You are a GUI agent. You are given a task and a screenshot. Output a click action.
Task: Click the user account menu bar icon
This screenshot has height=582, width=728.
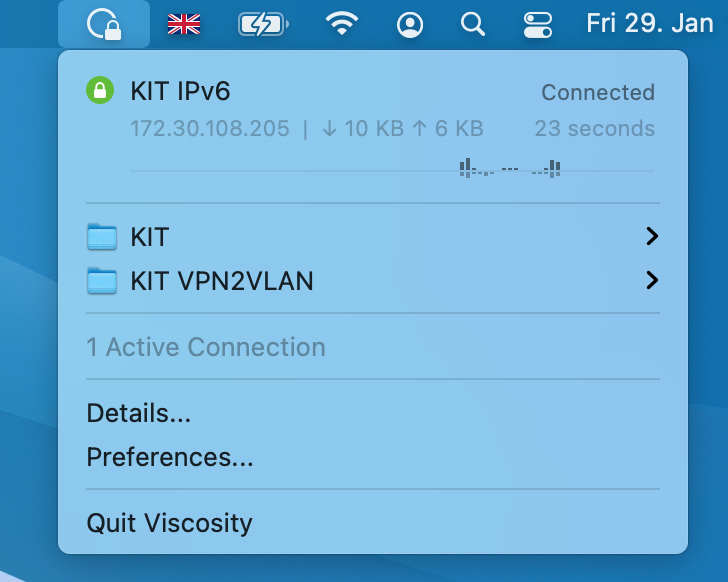[410, 24]
